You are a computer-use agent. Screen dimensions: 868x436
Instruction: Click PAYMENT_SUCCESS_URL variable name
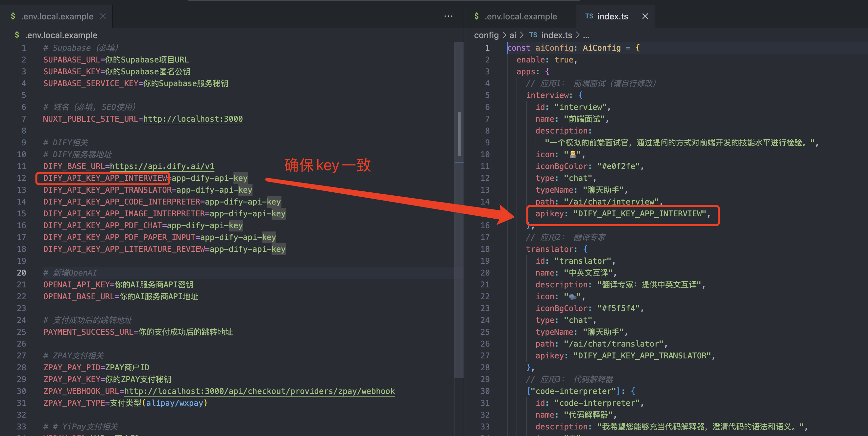pos(88,332)
